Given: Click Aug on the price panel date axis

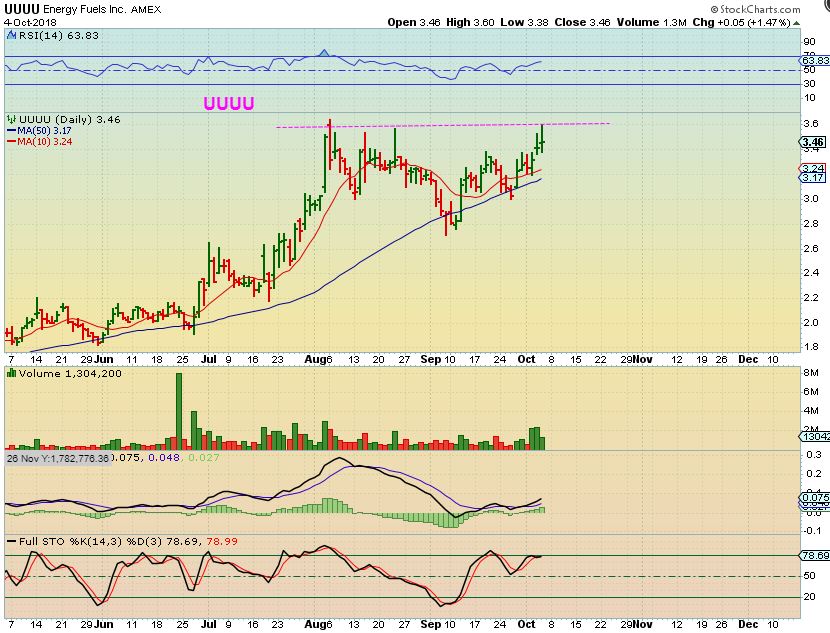Looking at the screenshot, I should 315,359.
